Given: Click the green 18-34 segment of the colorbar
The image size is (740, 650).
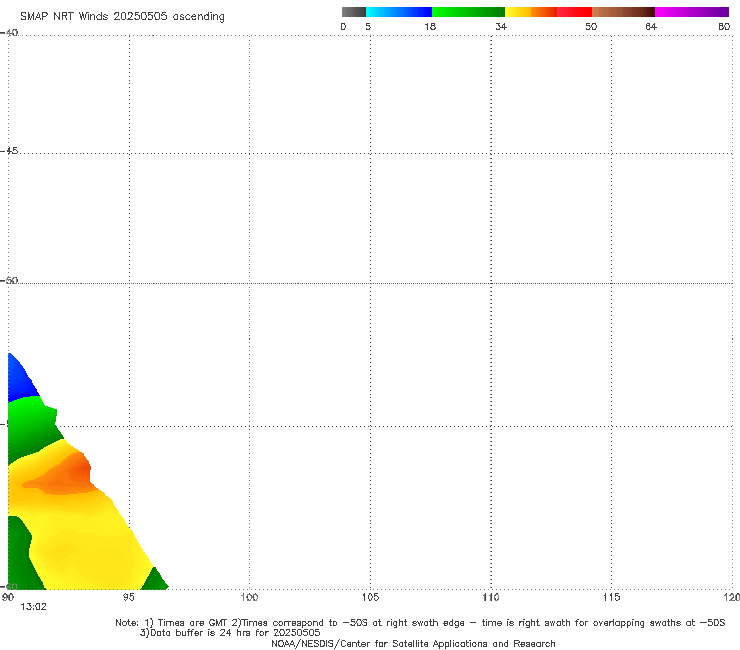Looking at the screenshot, I should click(468, 12).
